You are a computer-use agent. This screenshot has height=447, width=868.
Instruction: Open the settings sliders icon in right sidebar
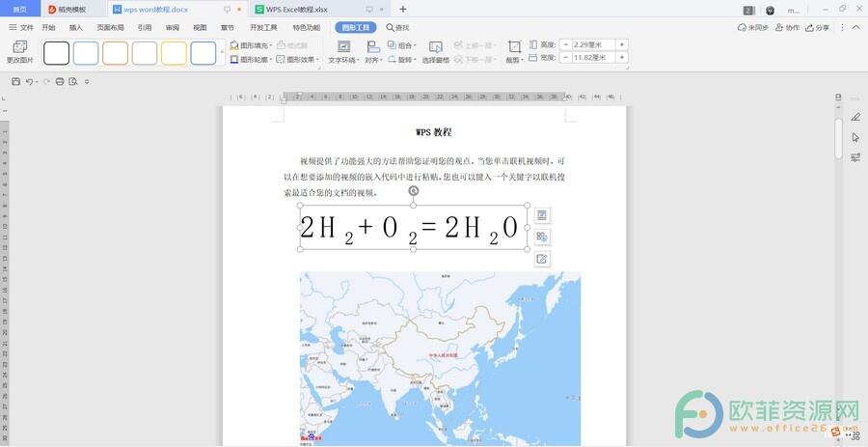point(855,157)
